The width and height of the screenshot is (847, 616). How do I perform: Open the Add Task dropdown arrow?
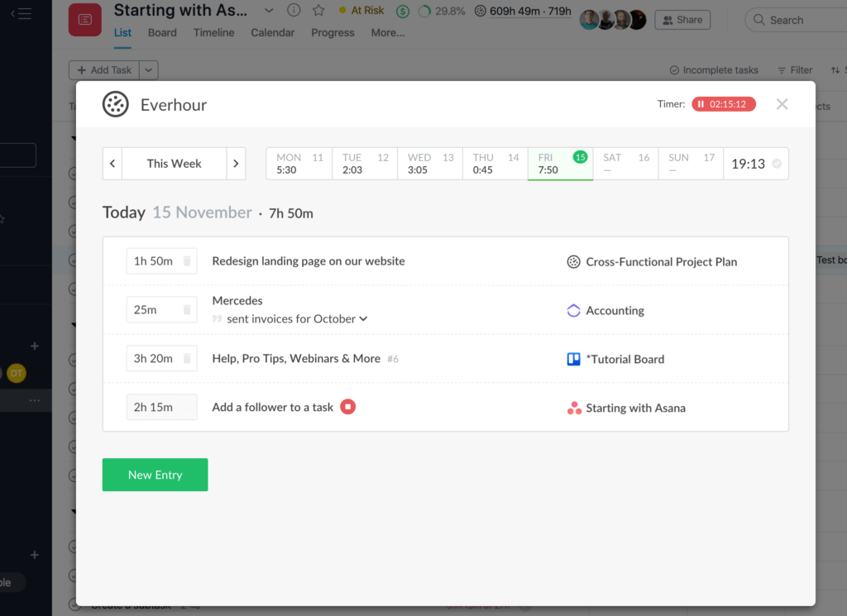click(x=147, y=70)
